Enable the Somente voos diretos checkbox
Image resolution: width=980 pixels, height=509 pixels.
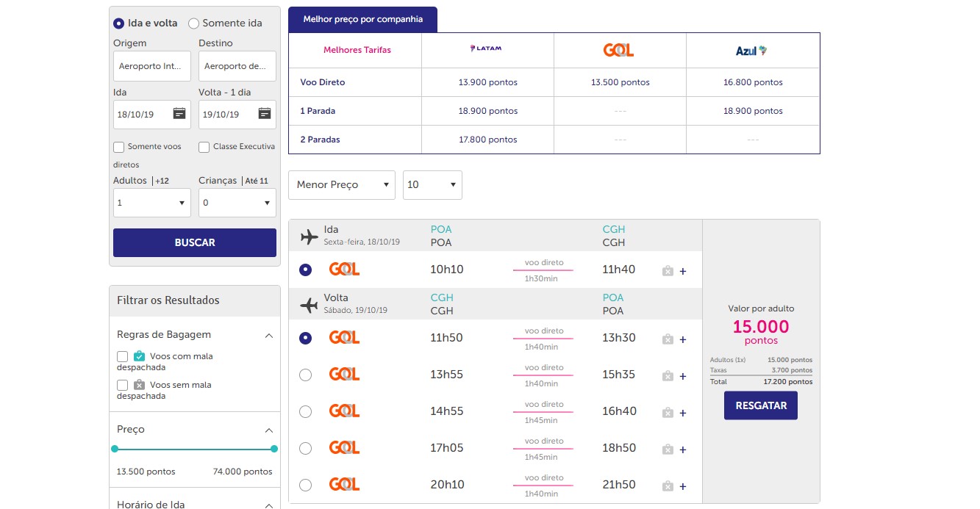coord(119,147)
